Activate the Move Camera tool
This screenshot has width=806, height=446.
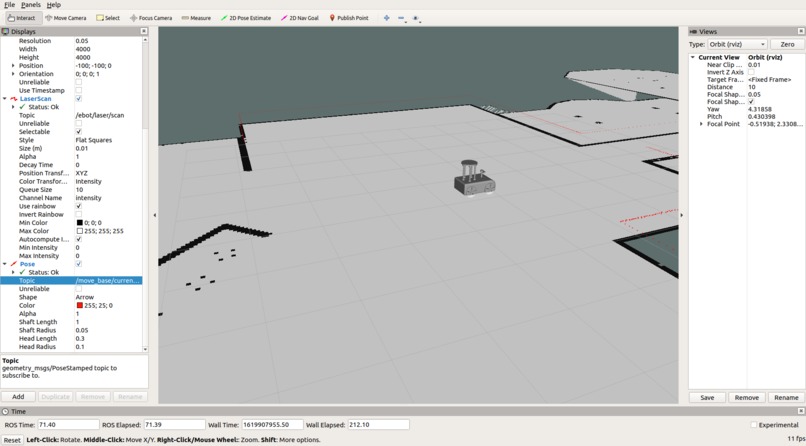(x=66, y=18)
